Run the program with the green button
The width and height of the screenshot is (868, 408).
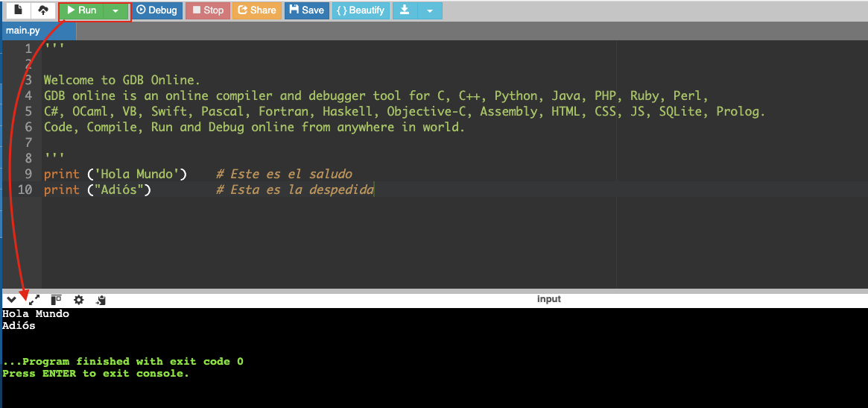[x=82, y=10]
